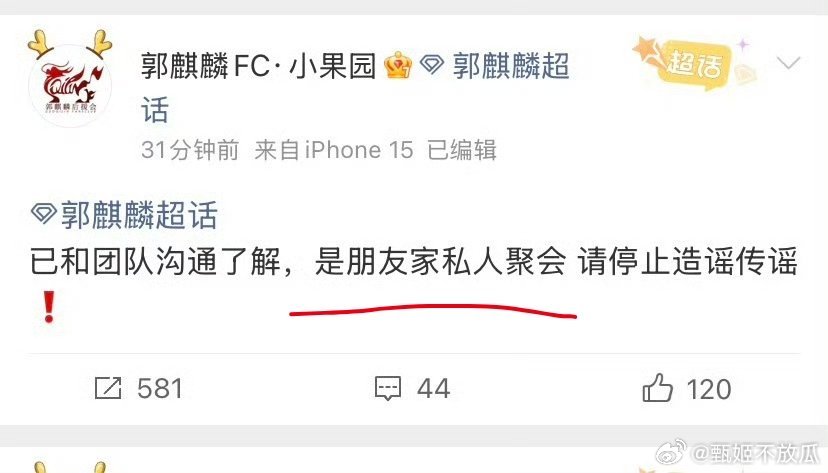This screenshot has height=473, width=828.
Task: Tap the yellow 超话 sticker badge
Action: click(x=693, y=63)
